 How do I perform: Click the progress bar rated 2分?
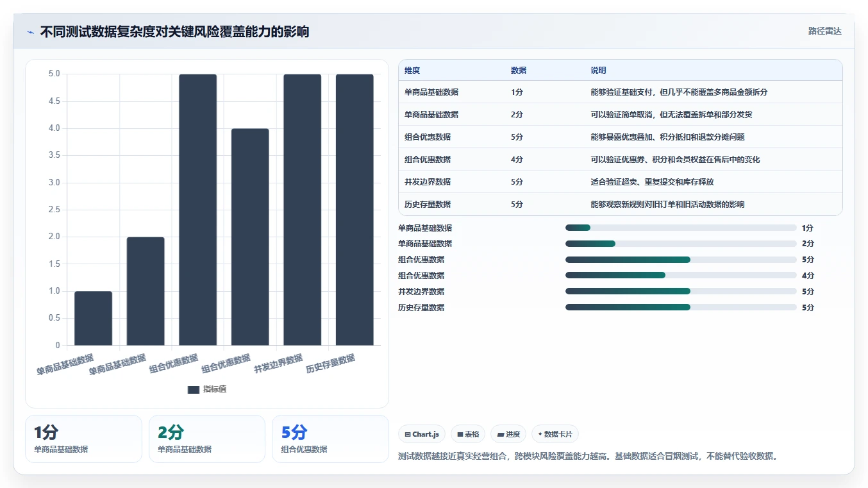[681, 244]
